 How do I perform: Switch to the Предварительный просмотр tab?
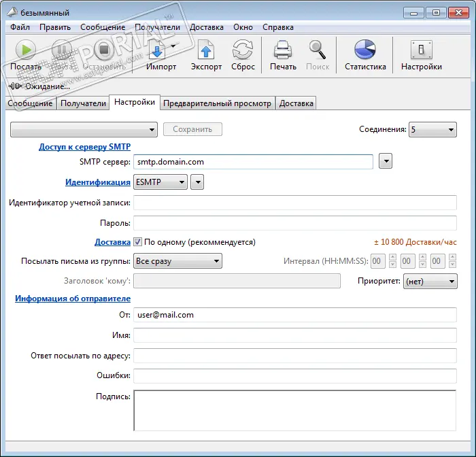coord(218,103)
